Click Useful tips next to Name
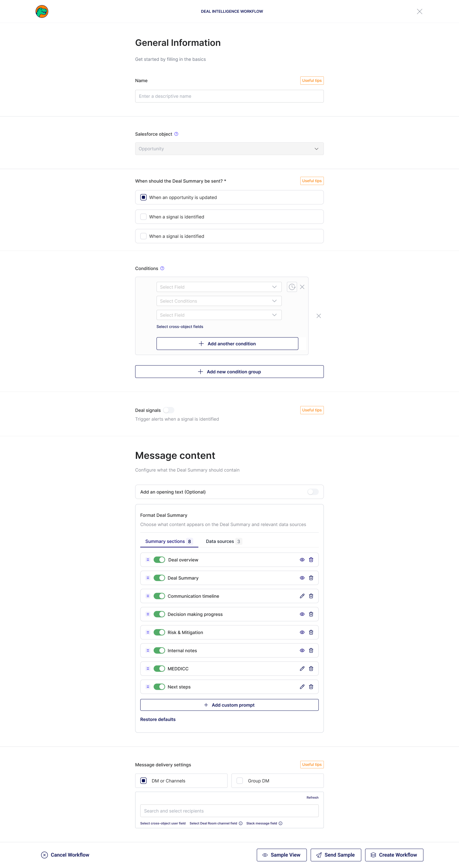Image resolution: width=459 pixels, height=868 pixels. 312,81
